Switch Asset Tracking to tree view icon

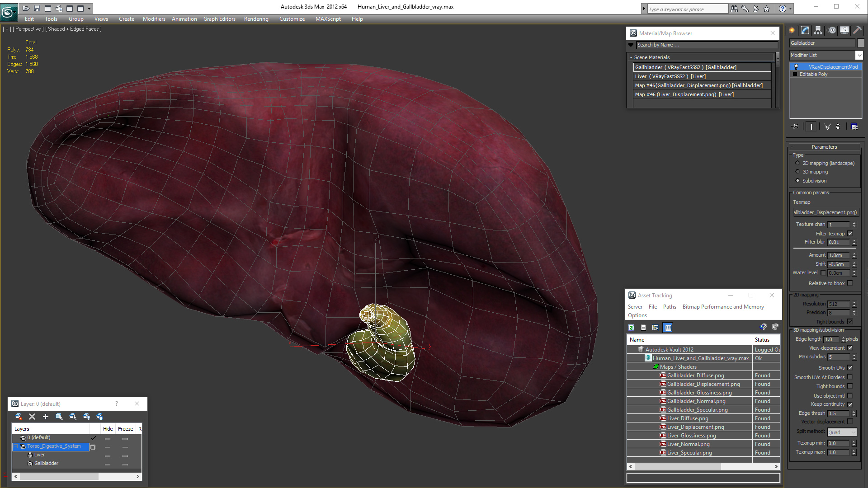click(656, 328)
